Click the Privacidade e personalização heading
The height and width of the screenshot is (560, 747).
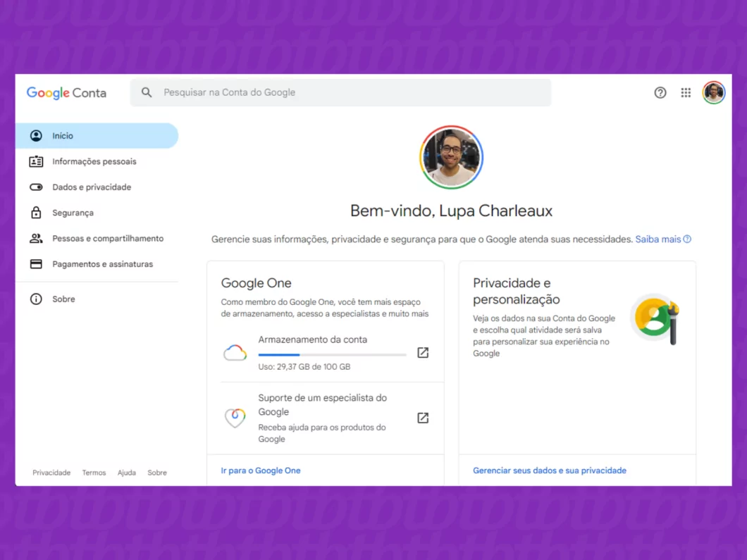517,291
